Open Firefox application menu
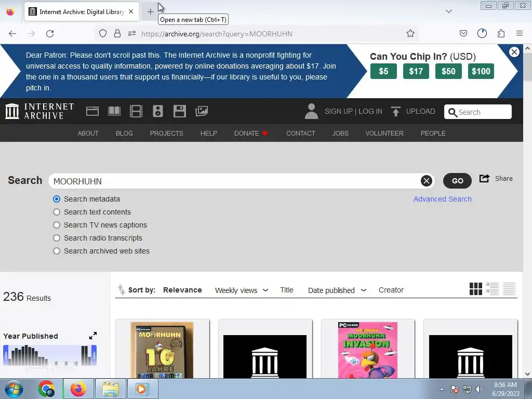 [520, 34]
